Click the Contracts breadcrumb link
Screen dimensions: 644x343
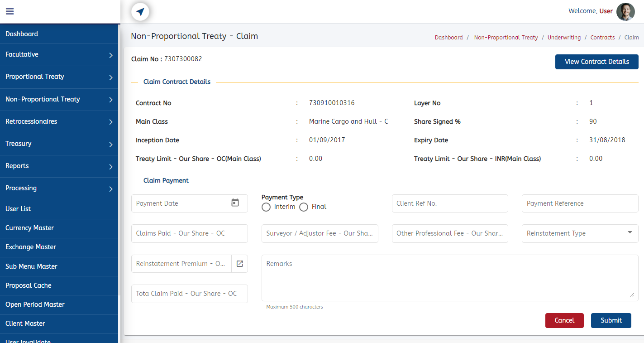pyautogui.click(x=602, y=38)
